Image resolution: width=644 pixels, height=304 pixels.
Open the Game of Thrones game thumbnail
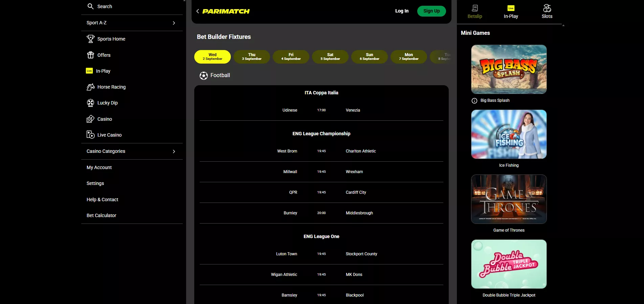509,199
